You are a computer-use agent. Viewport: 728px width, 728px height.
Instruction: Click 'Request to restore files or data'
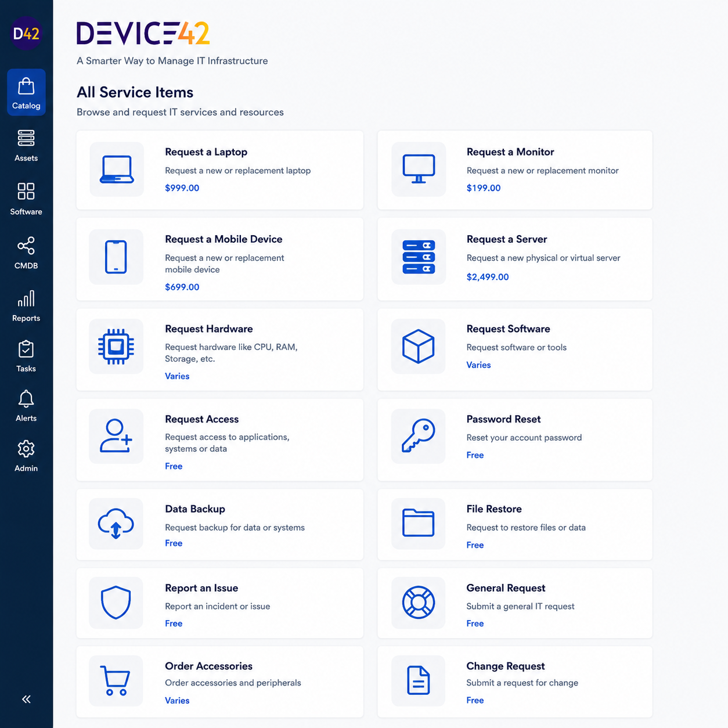pos(526,528)
